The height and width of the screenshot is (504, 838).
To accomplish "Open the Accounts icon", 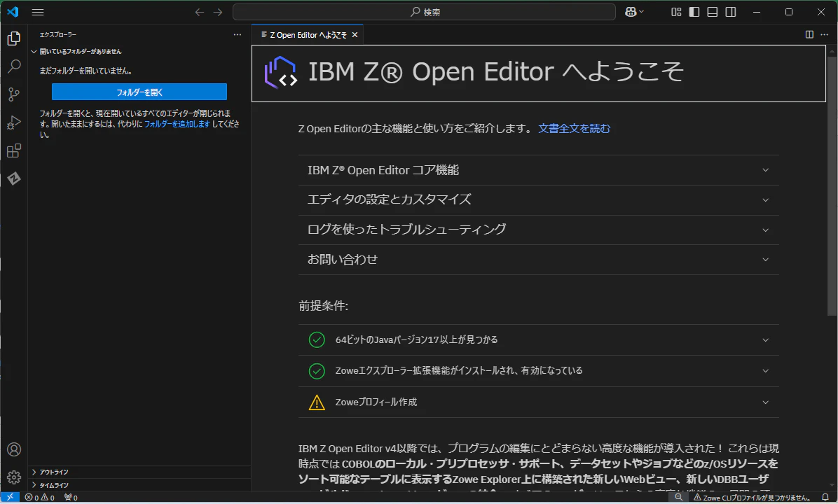I will click(14, 449).
